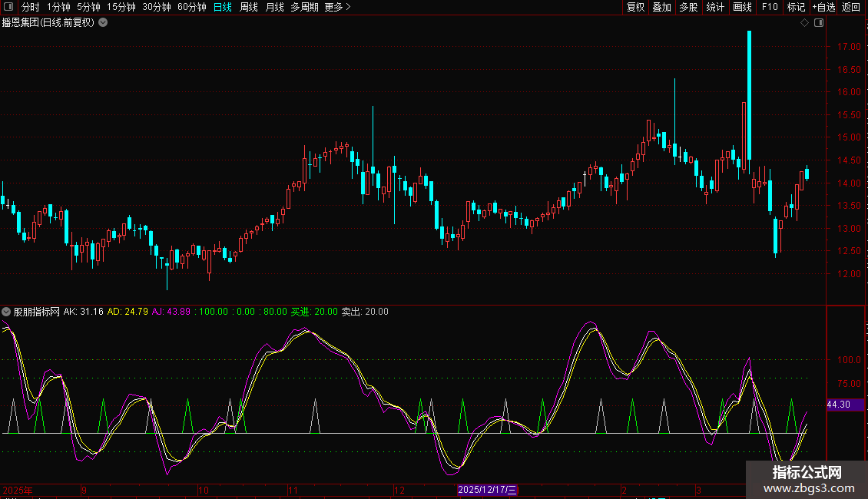The width and height of the screenshot is (868, 499).
Task: Click the AK: 31.16 indicator value
Action: pos(83,312)
